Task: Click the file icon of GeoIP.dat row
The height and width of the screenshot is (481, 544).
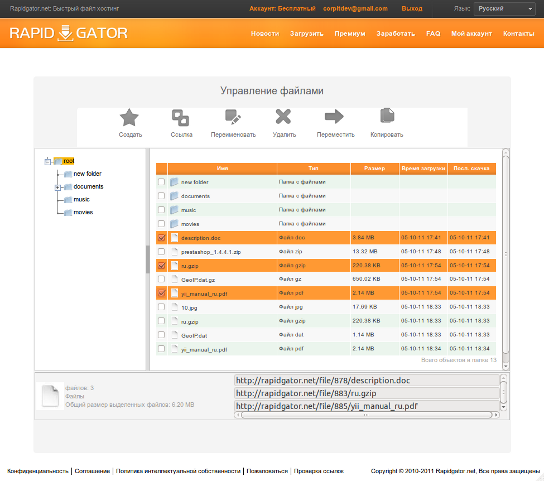Action: [175, 335]
